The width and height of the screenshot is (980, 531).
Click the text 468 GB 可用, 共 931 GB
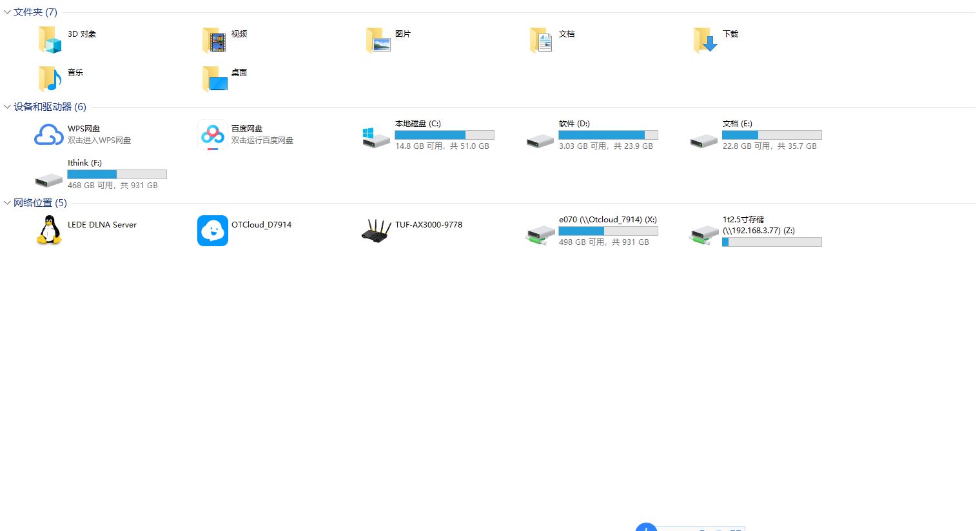click(x=113, y=186)
